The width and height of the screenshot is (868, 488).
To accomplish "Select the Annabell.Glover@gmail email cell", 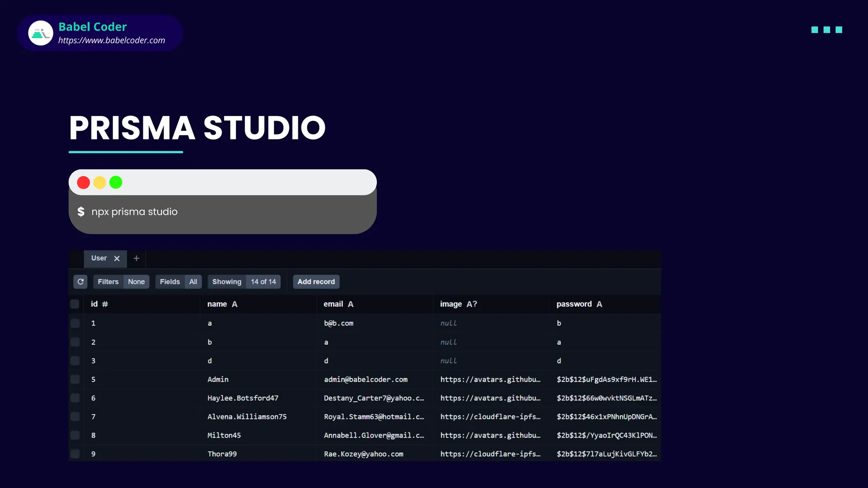I will pos(375,435).
